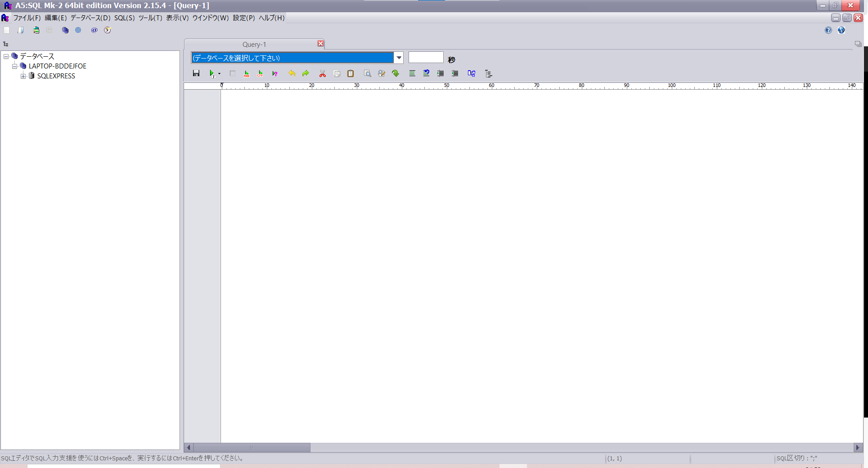This screenshot has width=868, height=468.
Task: Open the データベース(D) menu
Action: click(90, 18)
